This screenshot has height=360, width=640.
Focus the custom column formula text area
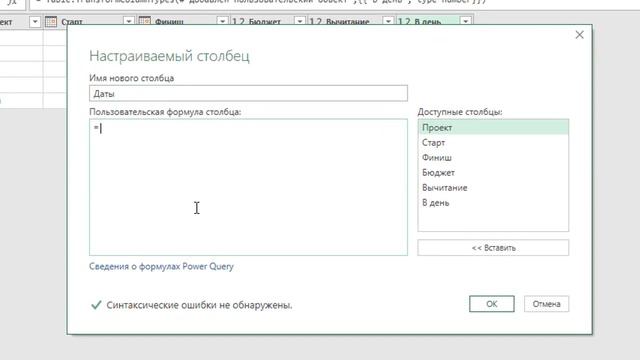(x=248, y=187)
